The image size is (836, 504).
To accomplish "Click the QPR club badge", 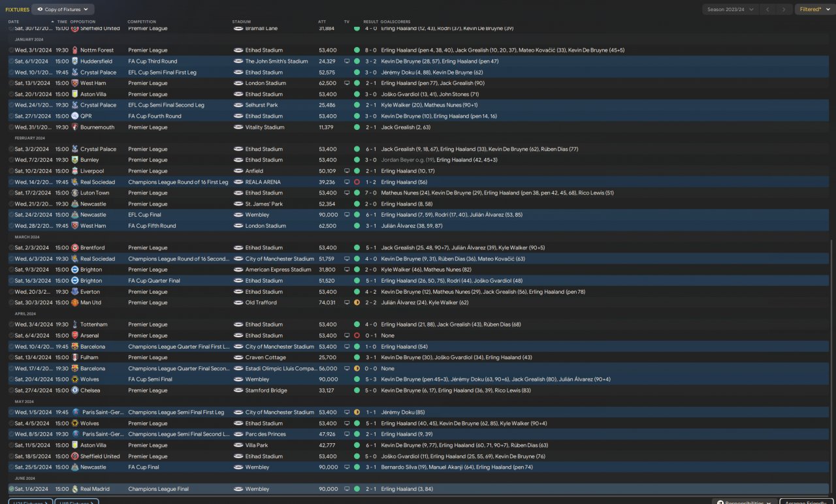I will tap(75, 116).
